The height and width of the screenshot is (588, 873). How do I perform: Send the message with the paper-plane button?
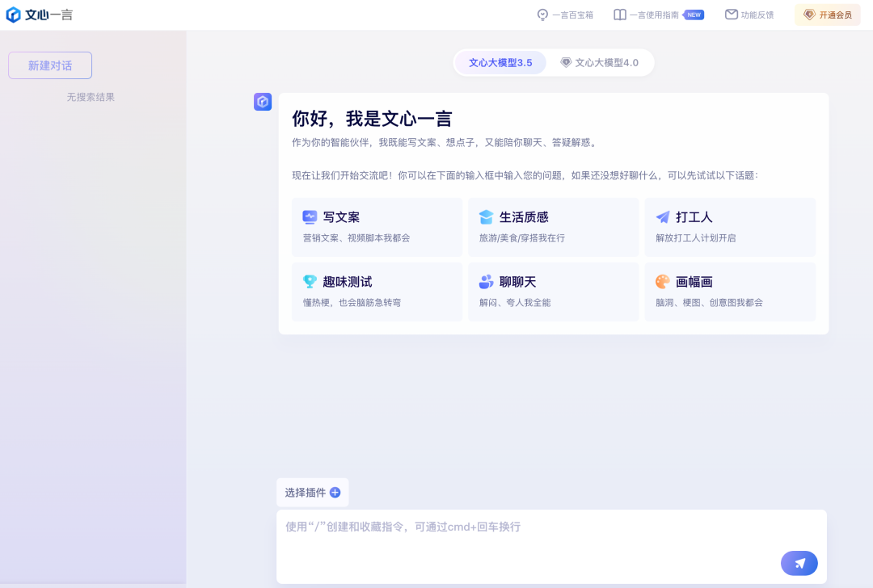point(799,564)
